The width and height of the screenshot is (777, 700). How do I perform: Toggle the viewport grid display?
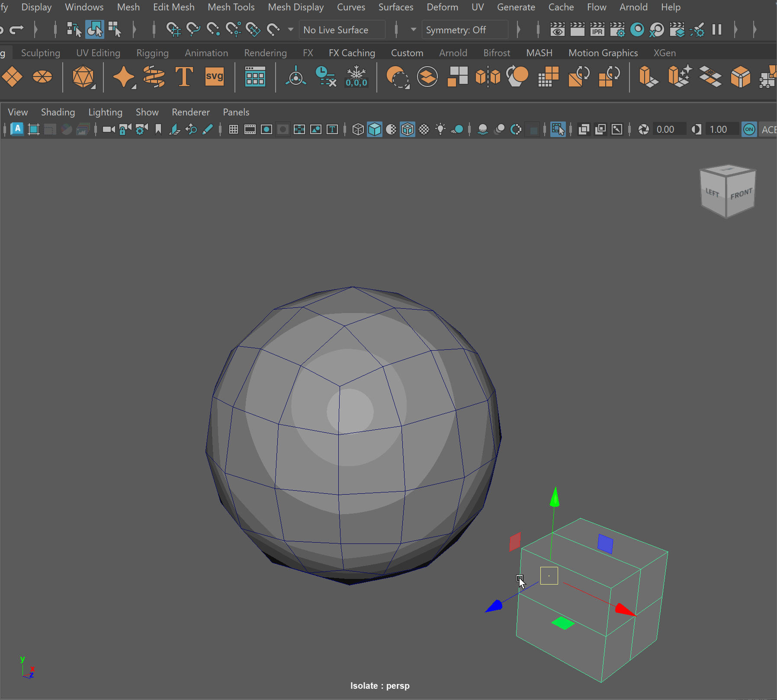(234, 129)
